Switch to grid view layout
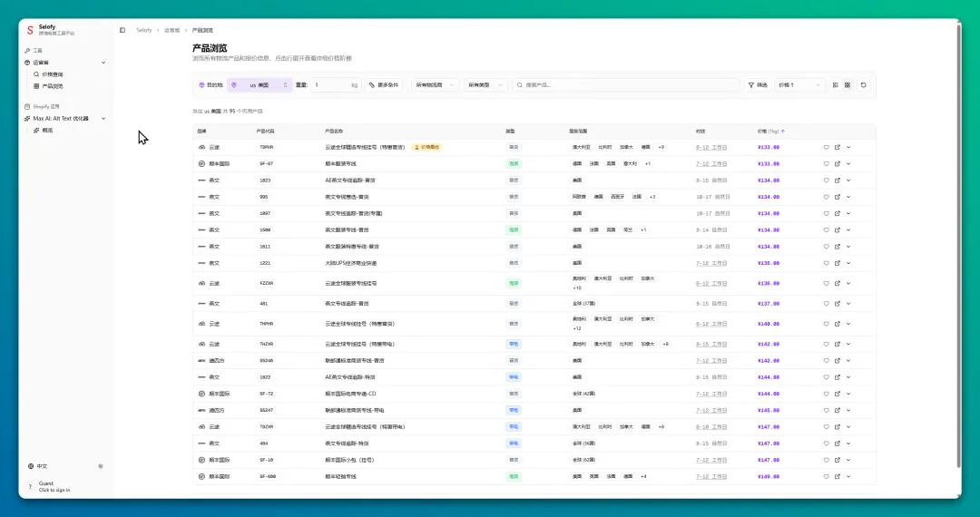 click(848, 85)
